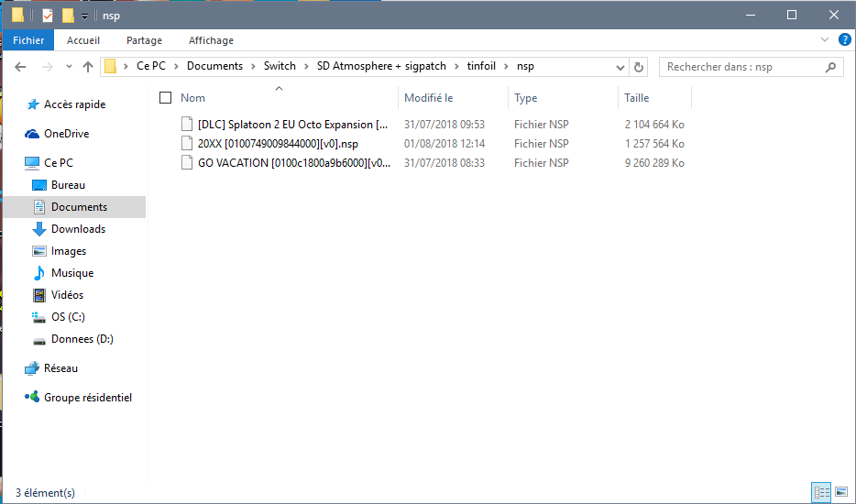
Task: Switch to large icons view in status bar
Action: 840,492
